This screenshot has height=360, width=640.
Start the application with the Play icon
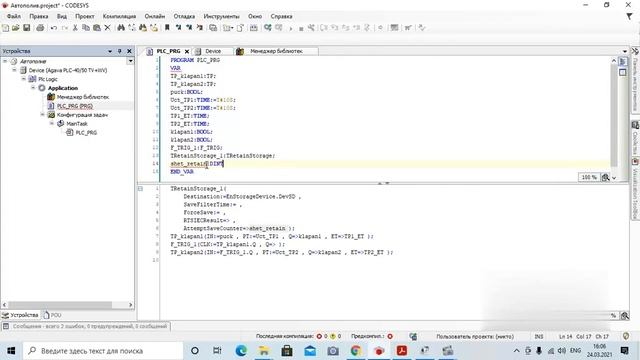click(x=291, y=28)
